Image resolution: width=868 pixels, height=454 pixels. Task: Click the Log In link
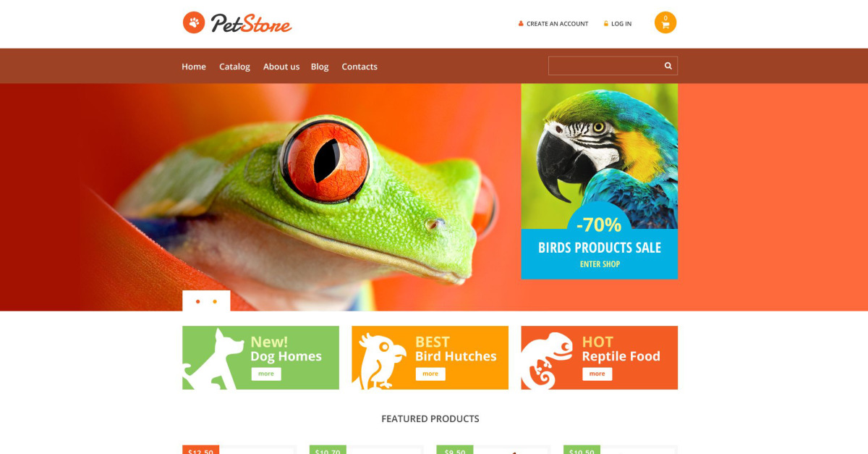621,24
